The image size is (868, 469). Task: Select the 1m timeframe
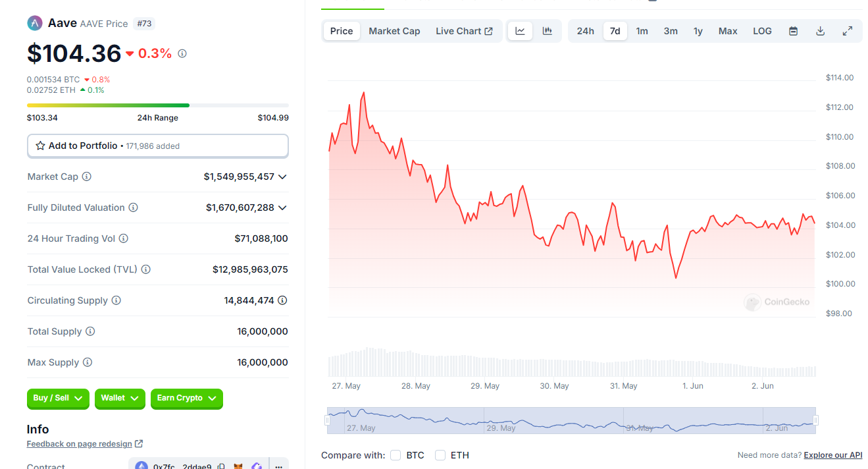pos(642,31)
